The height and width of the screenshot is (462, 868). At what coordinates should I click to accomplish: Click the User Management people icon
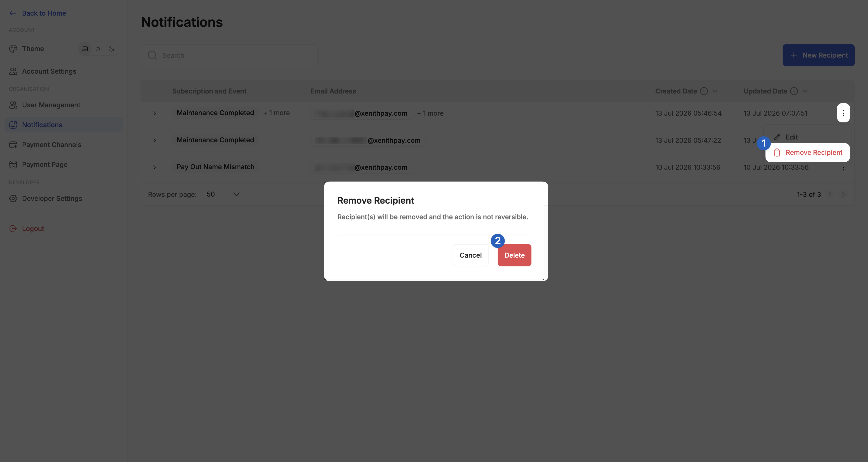[13, 105]
